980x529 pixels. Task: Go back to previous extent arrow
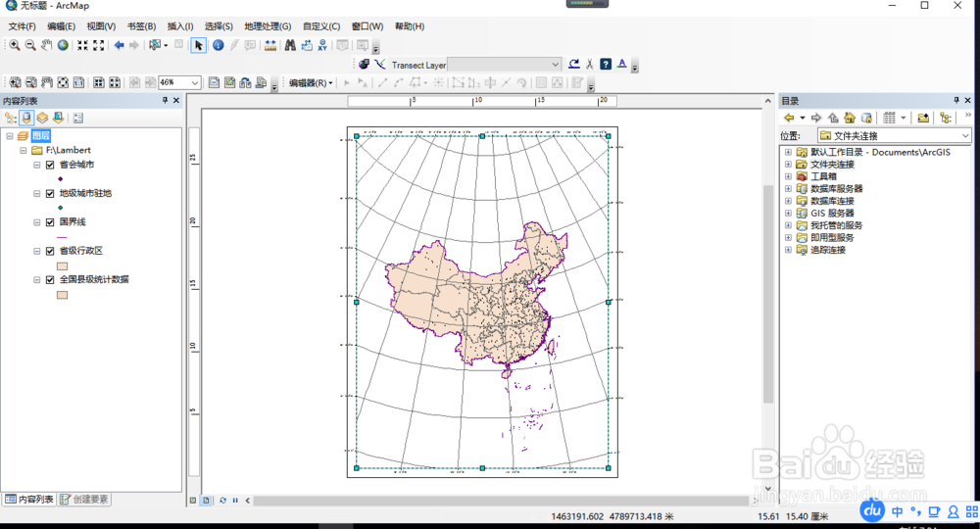[119, 45]
